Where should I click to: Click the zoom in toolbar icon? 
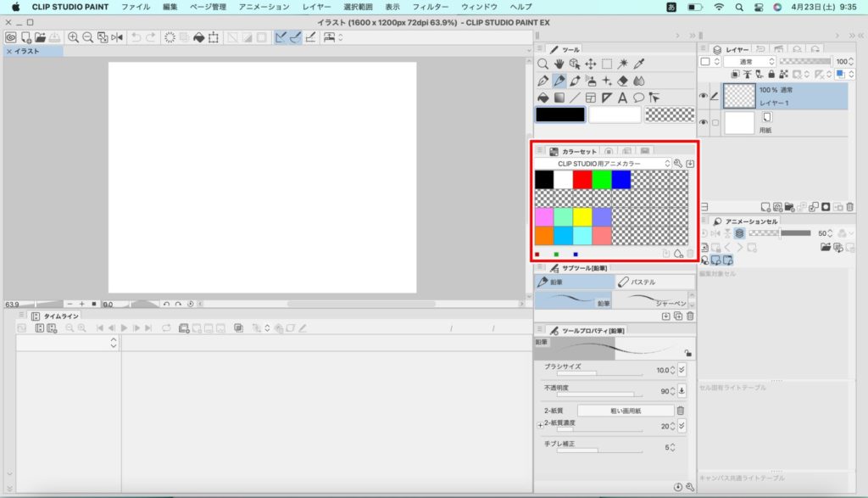[x=73, y=37]
